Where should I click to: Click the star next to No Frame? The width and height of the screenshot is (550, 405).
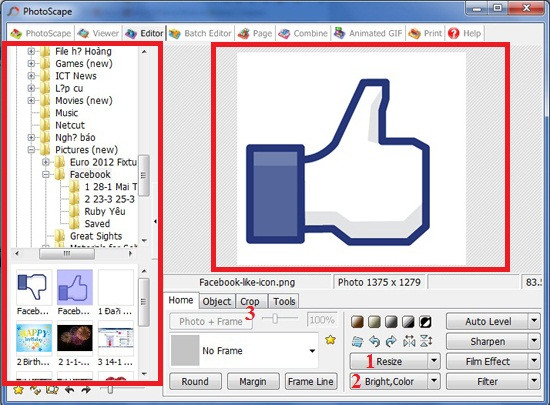[330, 339]
